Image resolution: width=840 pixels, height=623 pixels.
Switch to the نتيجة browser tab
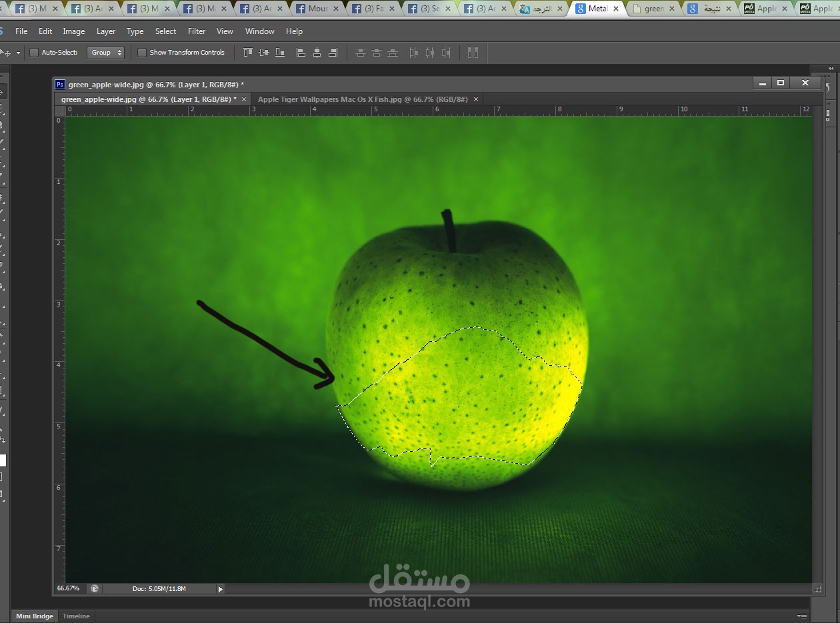pos(711,9)
